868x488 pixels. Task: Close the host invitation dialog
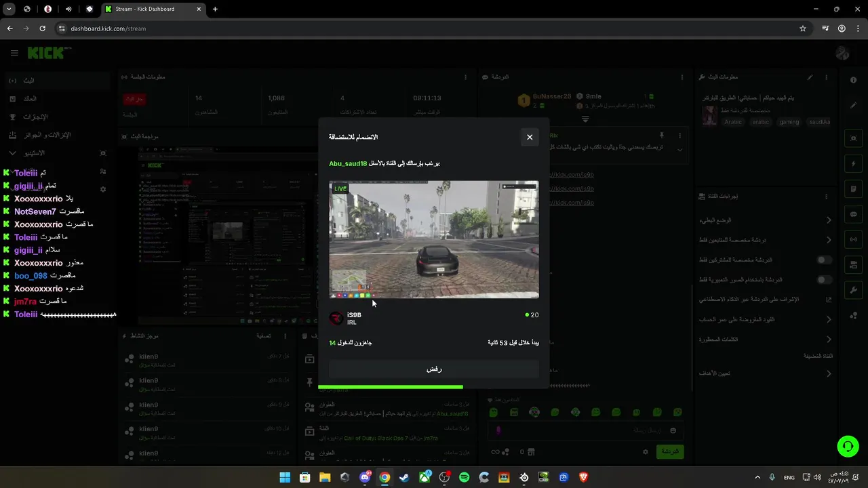(530, 137)
